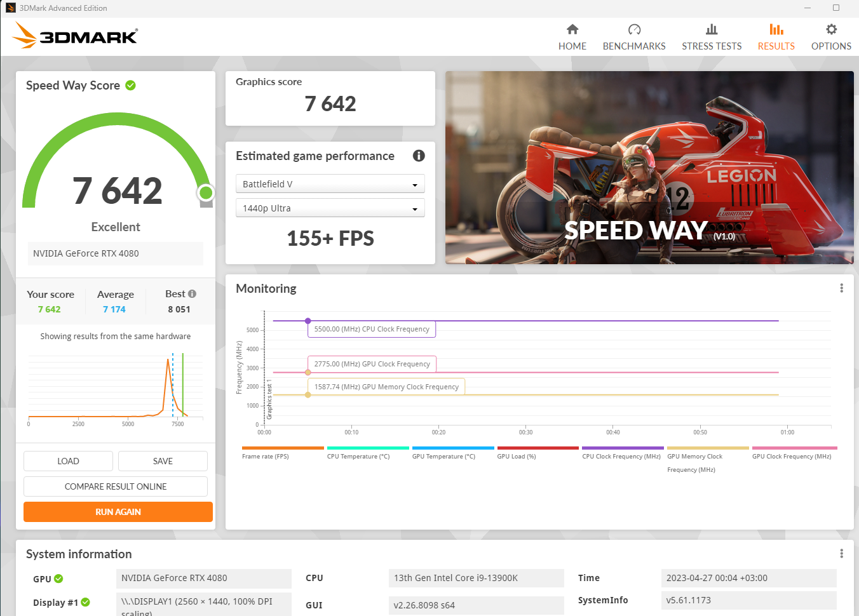859x616 pixels.
Task: Click the green check next to Display #1
Action: pos(86,602)
